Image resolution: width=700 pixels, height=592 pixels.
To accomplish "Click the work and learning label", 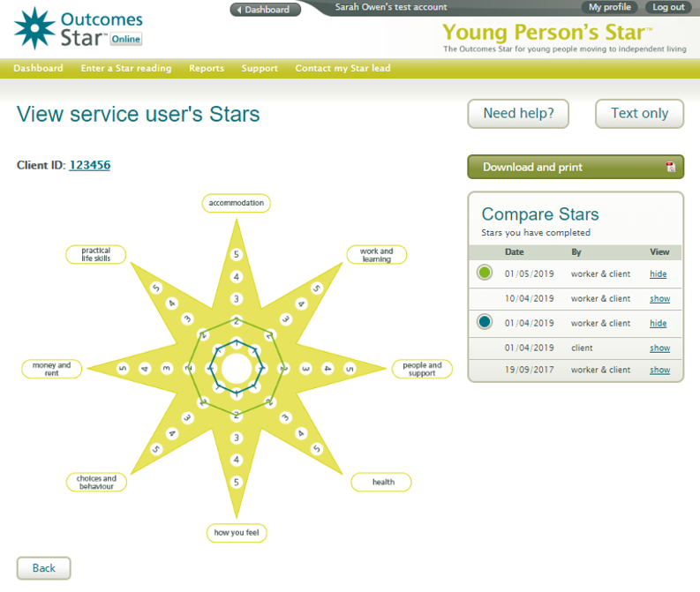I will coord(376,255).
